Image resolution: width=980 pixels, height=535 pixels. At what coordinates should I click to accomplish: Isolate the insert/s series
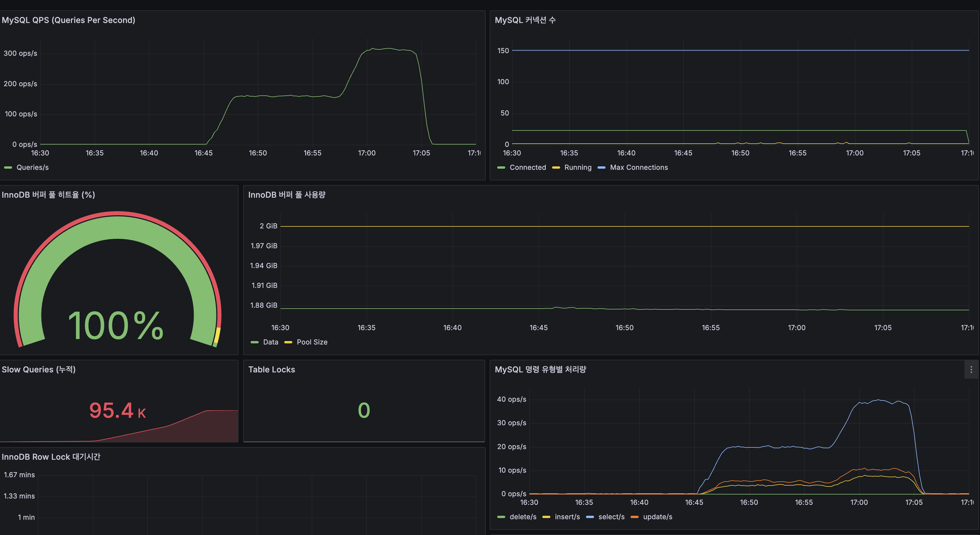568,517
